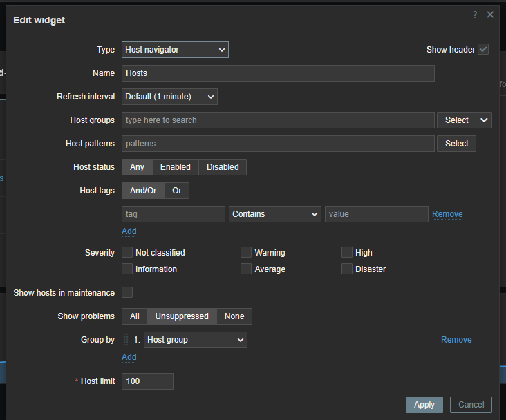Enable Show hosts in maintenance
This screenshot has height=420, width=506.
[127, 293]
